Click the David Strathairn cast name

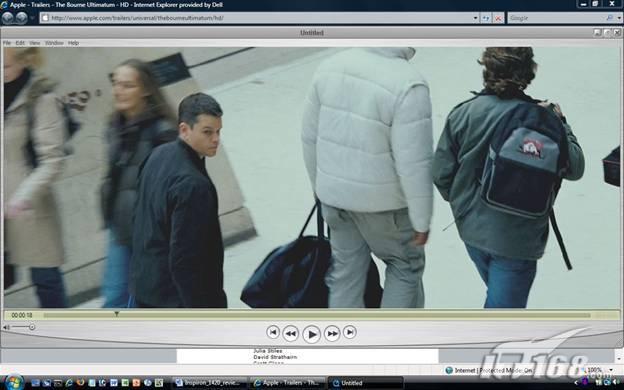coord(275,357)
